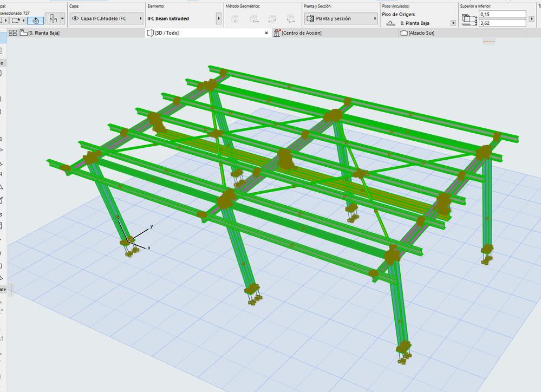Click the Superior e Inferior elevation icon
The width and height of the screenshot is (541, 392).
(468, 19)
